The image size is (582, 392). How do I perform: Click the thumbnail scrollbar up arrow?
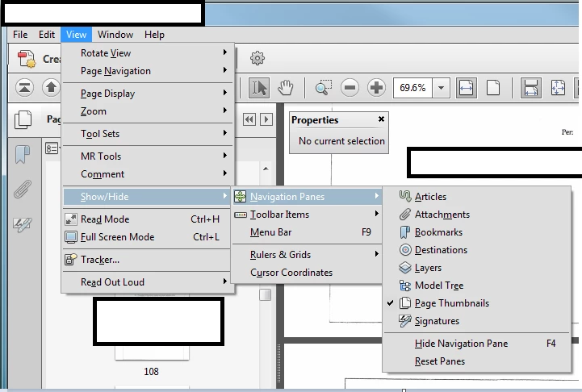[x=266, y=169]
